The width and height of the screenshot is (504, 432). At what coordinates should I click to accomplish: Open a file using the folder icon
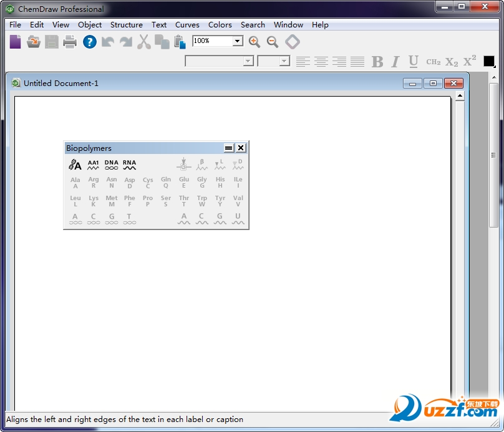pyautogui.click(x=34, y=42)
